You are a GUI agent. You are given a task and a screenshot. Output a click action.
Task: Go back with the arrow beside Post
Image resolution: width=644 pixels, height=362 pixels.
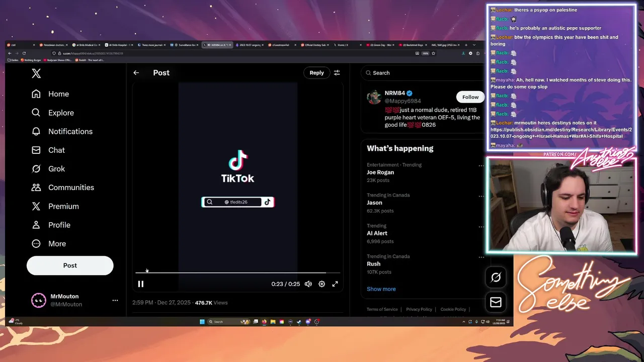click(136, 73)
